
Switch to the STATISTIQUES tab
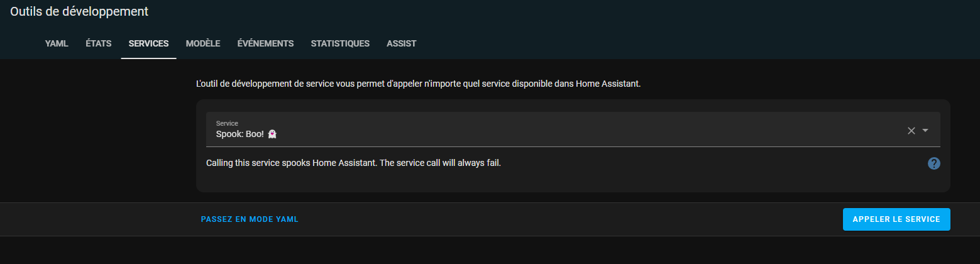click(340, 43)
